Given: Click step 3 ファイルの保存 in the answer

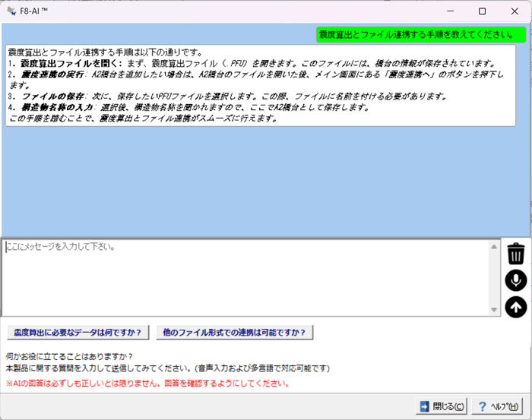Looking at the screenshot, I should point(52,97).
